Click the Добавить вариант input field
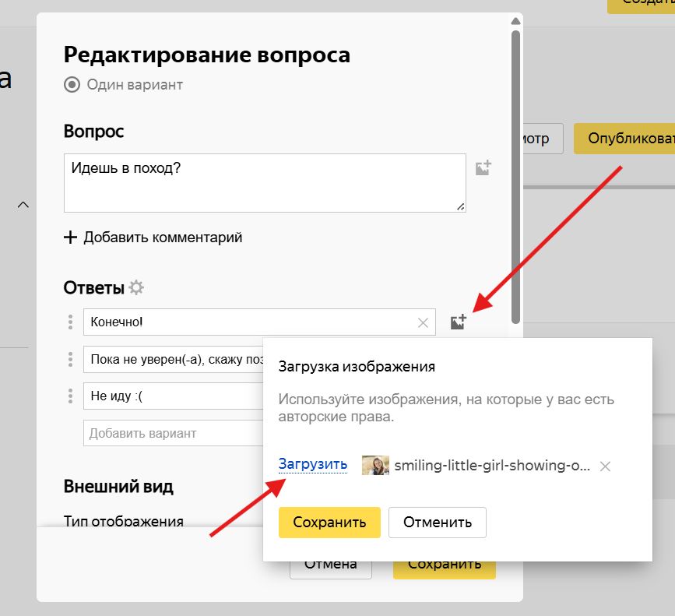 coord(173,433)
